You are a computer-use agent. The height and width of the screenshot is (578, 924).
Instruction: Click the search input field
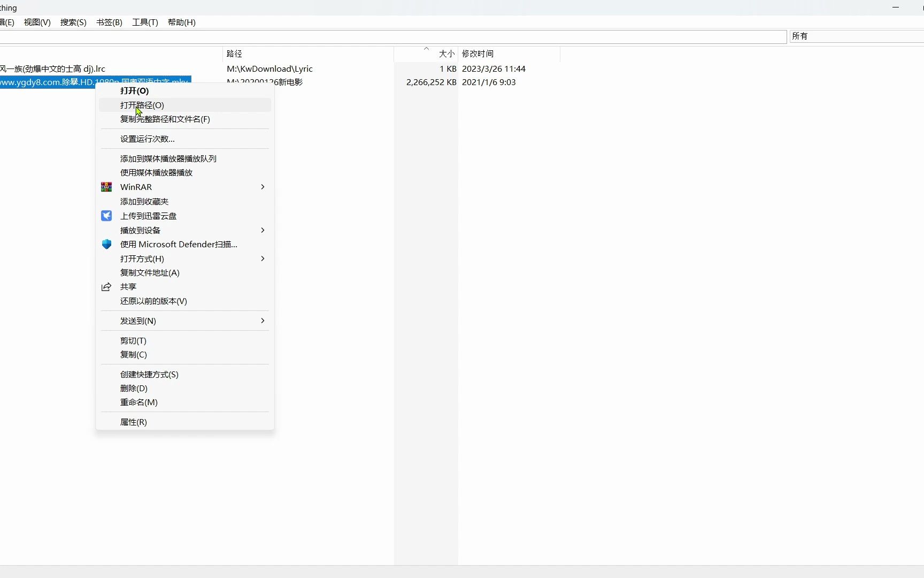(x=393, y=36)
